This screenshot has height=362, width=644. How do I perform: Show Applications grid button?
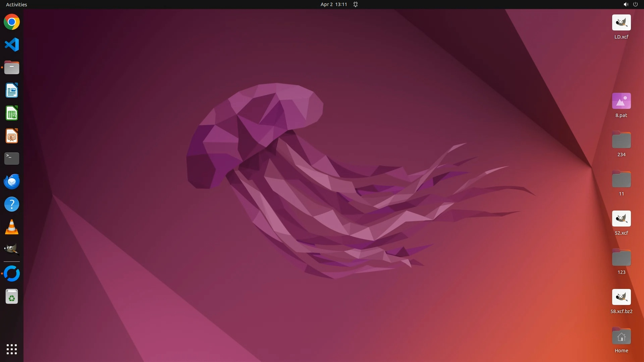12,349
